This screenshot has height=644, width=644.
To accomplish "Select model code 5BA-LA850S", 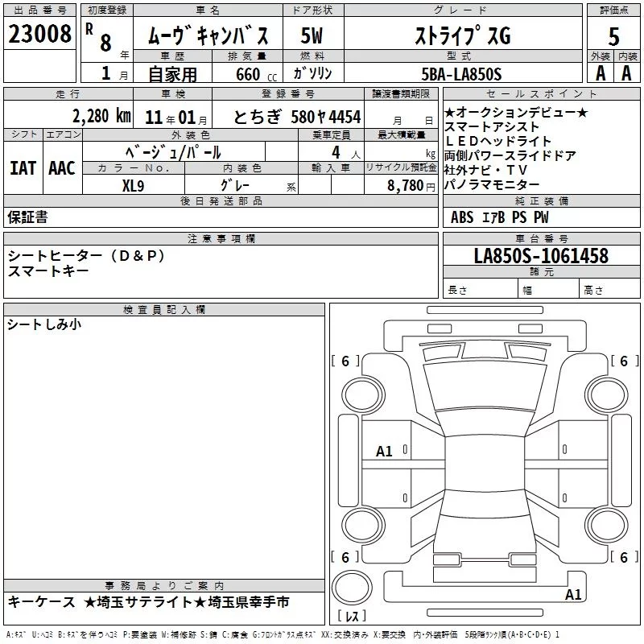I will click(461, 74).
